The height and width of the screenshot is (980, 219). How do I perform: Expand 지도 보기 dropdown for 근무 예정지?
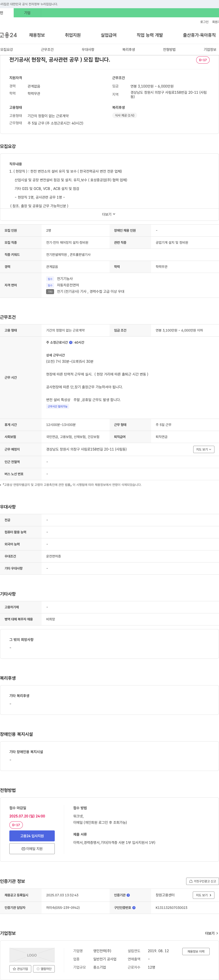(x=203, y=449)
